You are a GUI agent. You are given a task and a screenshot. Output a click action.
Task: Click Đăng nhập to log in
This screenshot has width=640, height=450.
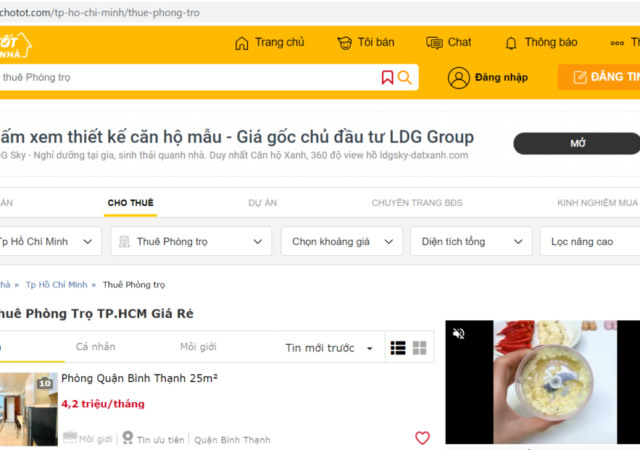489,78
